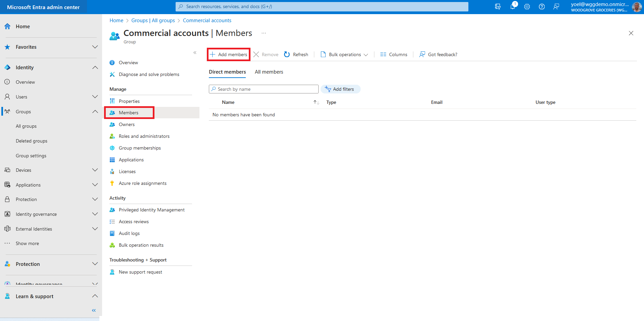Open the Columns chooser
The height and width of the screenshot is (321, 644).
coord(394,54)
